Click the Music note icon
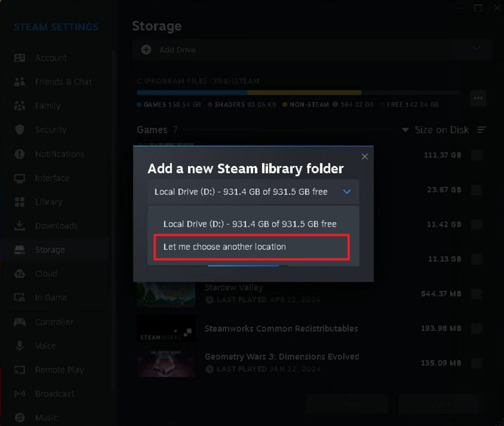 click(x=20, y=418)
